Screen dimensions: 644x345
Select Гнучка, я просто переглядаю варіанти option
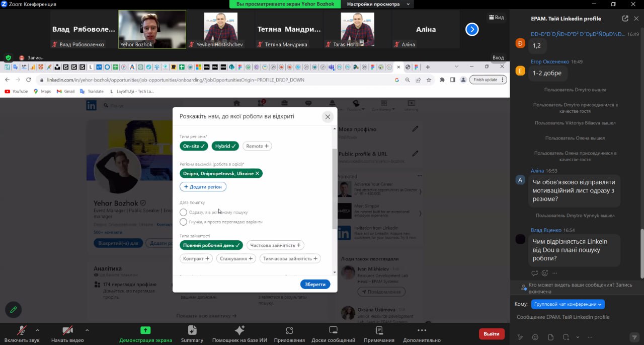tap(184, 222)
